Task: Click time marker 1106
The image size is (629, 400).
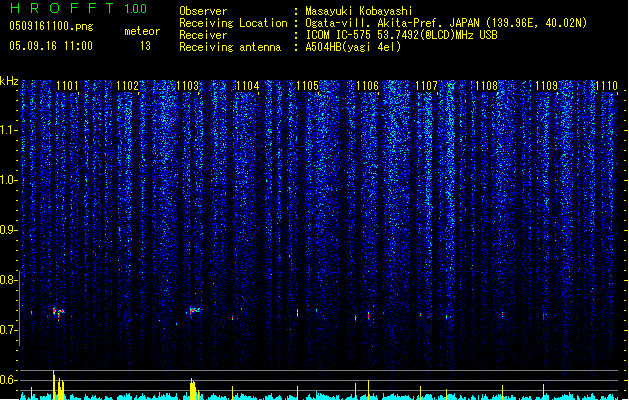Action: 367,86
